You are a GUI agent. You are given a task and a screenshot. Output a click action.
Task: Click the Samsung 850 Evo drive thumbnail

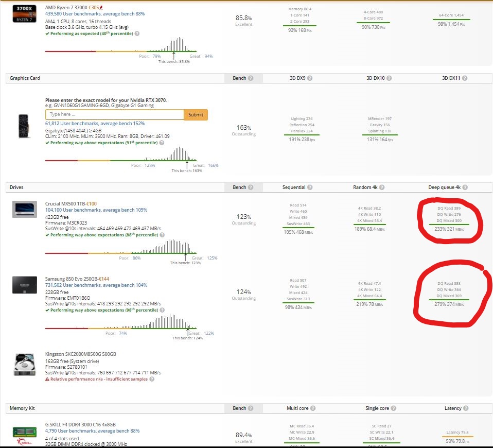pos(24,285)
